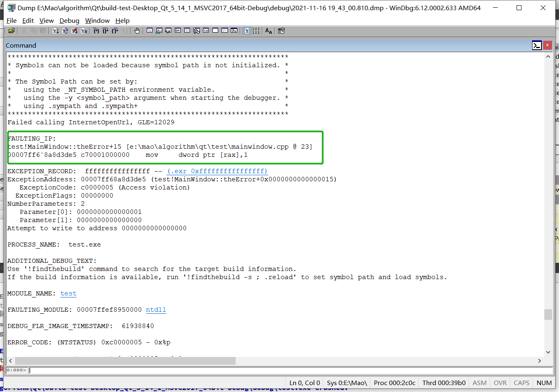The width and height of the screenshot is (559, 392).
Task: Open the View menu
Action: click(46, 20)
